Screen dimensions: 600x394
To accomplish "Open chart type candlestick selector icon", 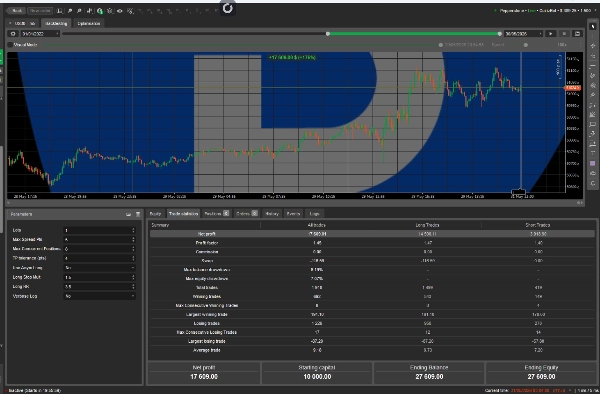I will pos(90,11).
